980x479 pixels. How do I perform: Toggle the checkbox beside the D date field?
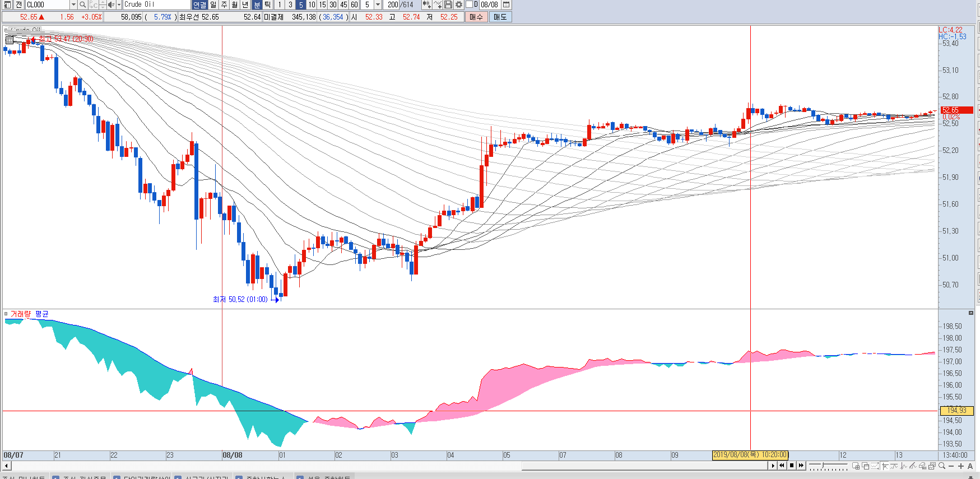[470, 4]
